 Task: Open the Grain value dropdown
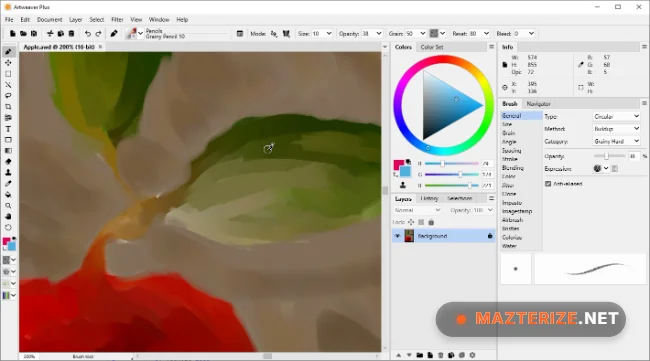(423, 34)
